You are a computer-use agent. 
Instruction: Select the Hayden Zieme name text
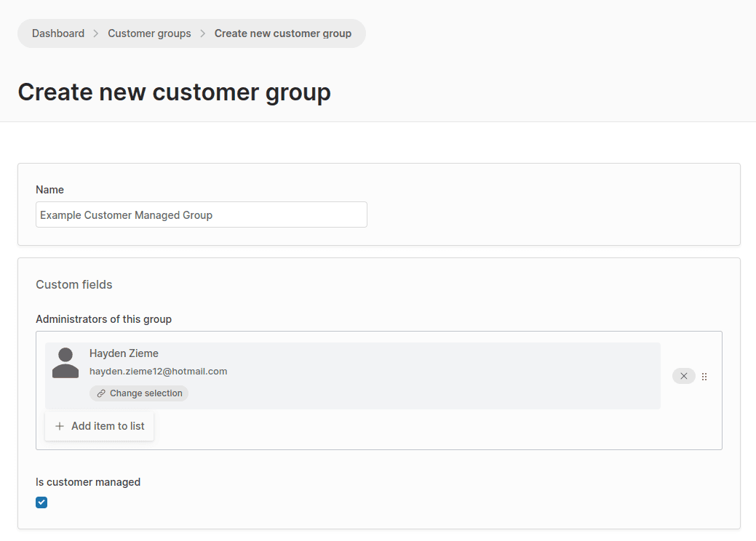(x=124, y=353)
